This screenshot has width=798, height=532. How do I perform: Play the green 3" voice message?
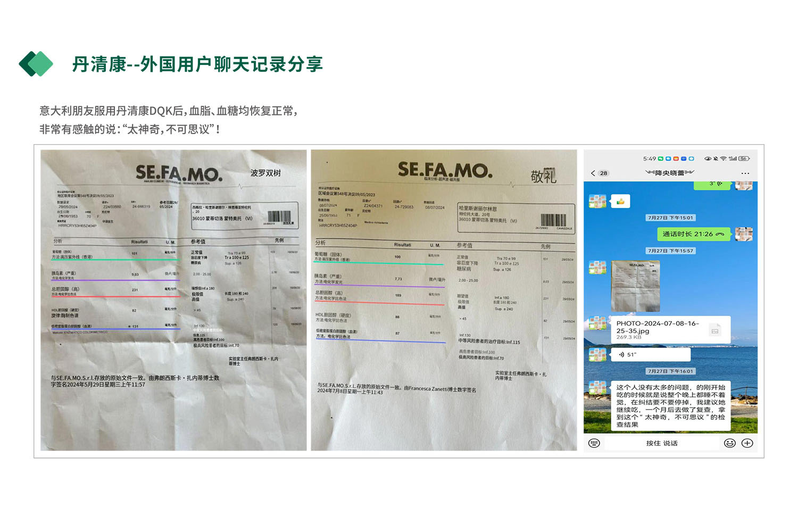(x=712, y=185)
